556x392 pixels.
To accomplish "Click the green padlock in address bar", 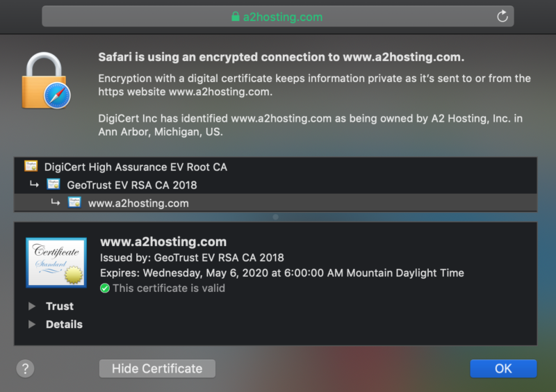I will [x=236, y=17].
